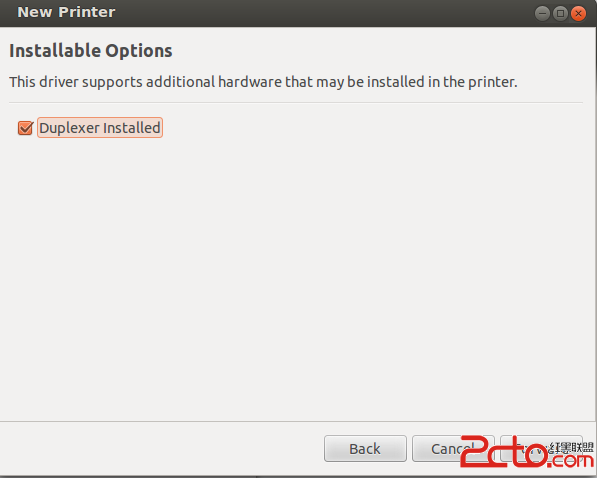This screenshot has height=478, width=597.
Task: Click the separator line under the description
Action: pyautogui.click(x=296, y=102)
